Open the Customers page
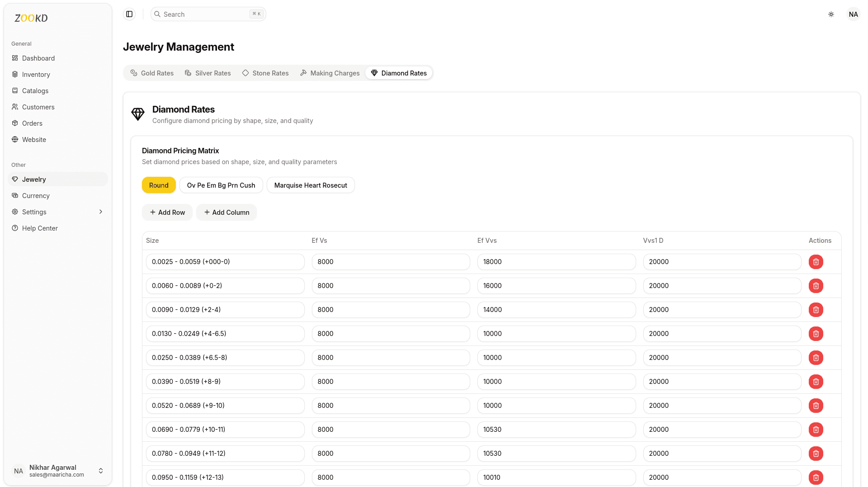Image resolution: width=868 pixels, height=487 pixels. click(38, 107)
